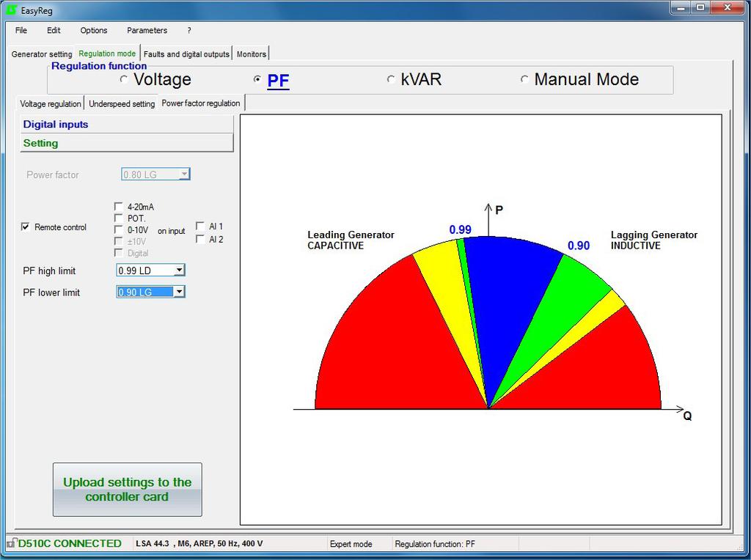Select Manual Mode radio button

click(525, 79)
